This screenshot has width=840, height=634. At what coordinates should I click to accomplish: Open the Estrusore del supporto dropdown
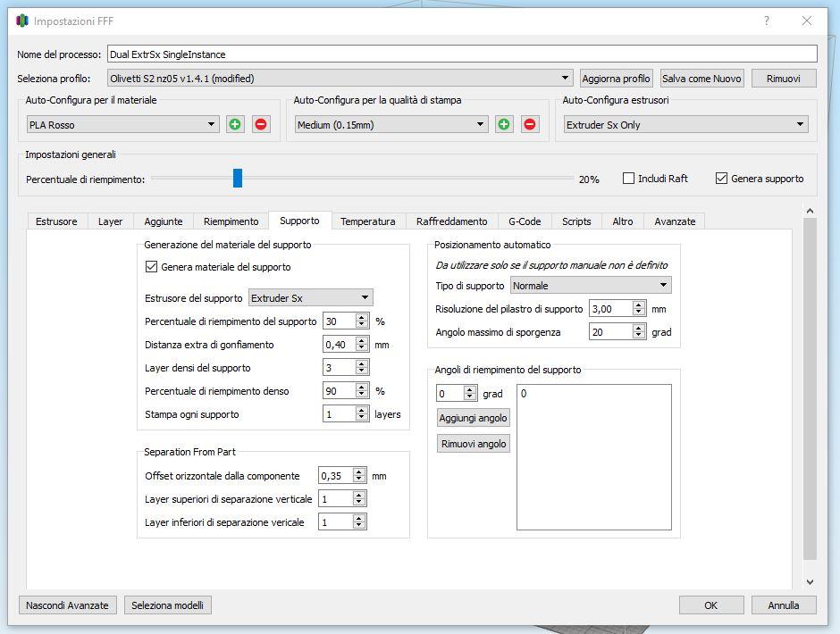(x=310, y=298)
